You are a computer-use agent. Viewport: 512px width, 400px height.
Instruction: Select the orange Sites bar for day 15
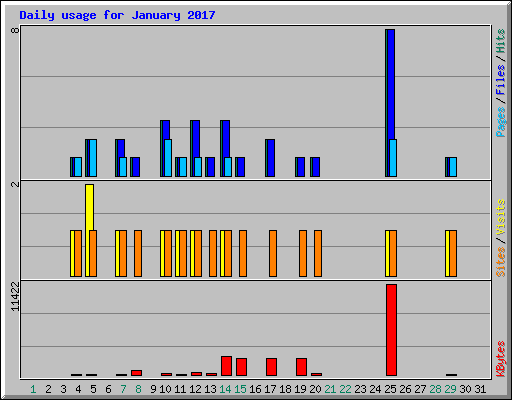pos(243,253)
